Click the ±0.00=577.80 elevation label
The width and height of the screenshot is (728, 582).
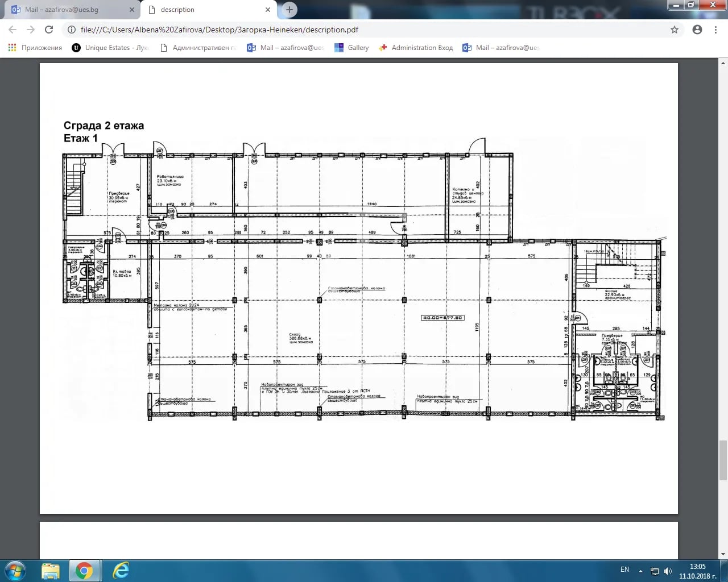pos(442,318)
